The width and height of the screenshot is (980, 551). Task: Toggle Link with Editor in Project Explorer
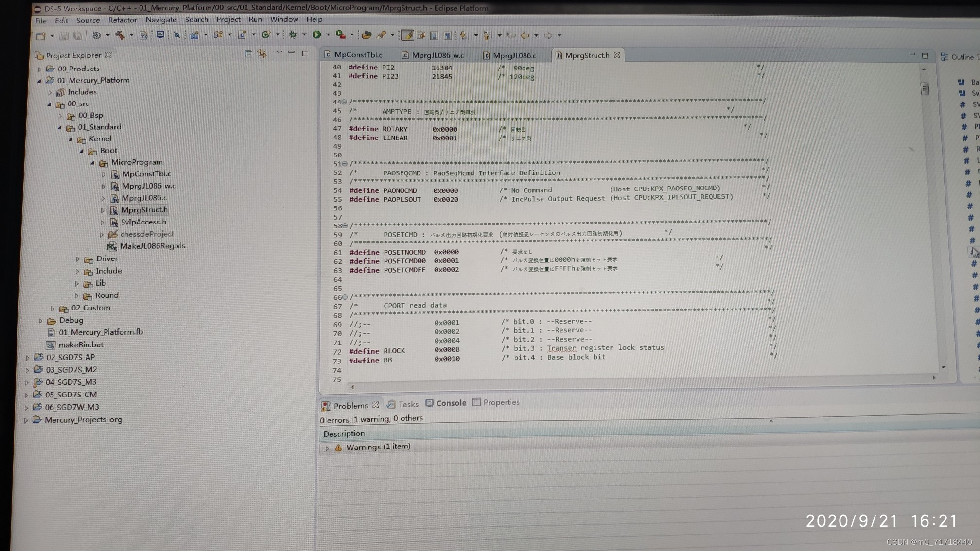pyautogui.click(x=262, y=53)
